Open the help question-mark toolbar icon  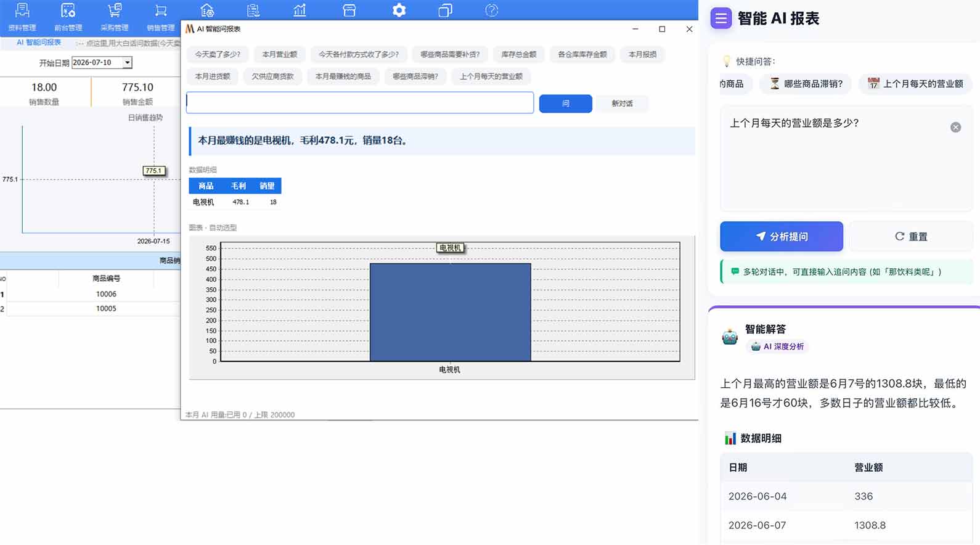(491, 10)
